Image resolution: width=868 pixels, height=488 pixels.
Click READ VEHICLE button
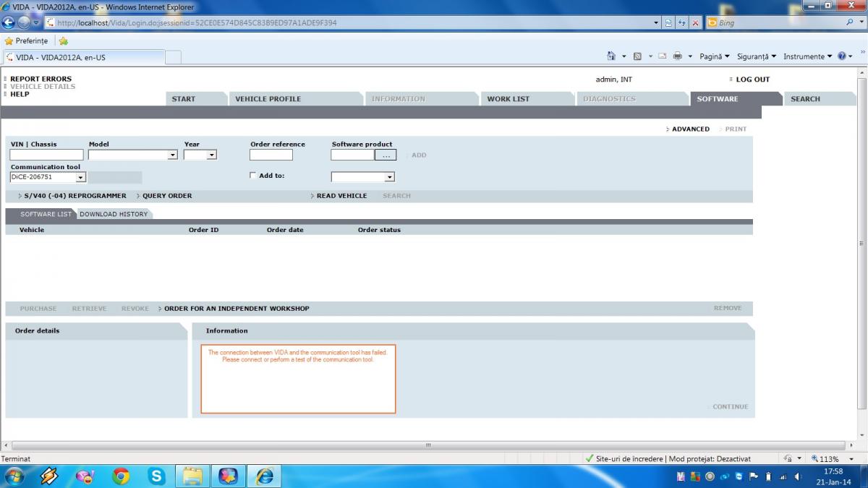point(341,196)
